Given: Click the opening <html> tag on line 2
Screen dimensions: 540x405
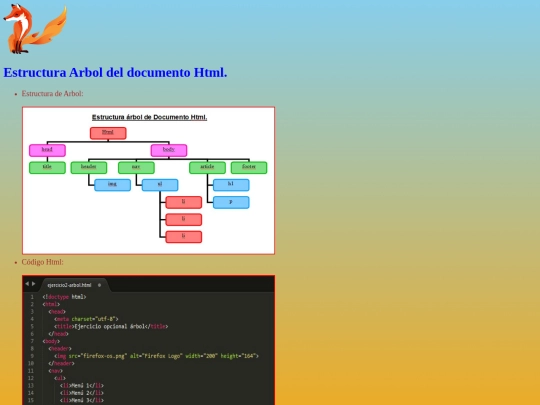Looking at the screenshot, I should coord(51,304).
